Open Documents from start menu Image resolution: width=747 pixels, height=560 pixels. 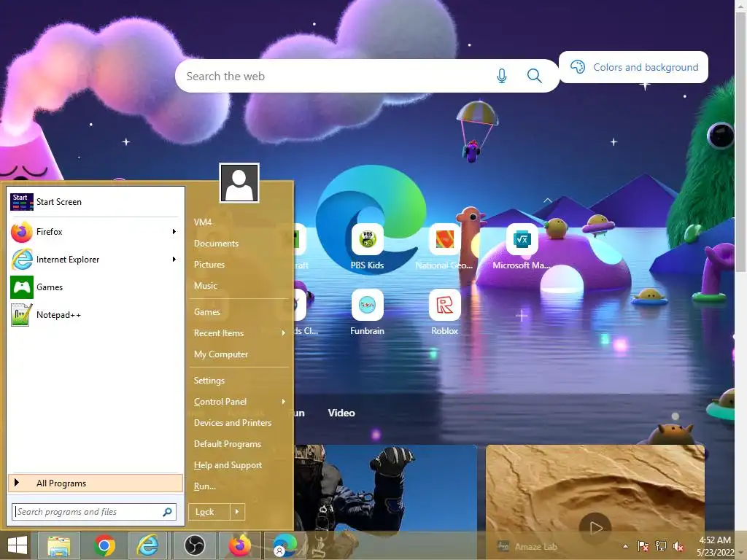216,244
